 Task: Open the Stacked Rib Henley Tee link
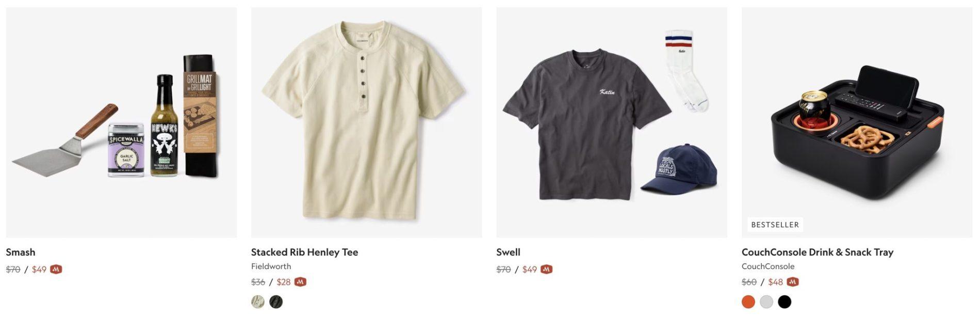point(304,252)
